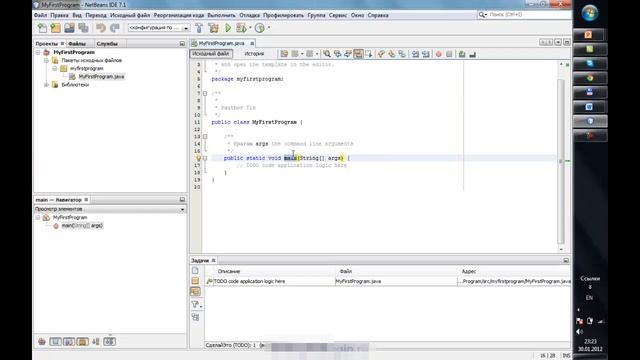
Task: Collapse the main method fold on line 16
Action: pyautogui.click(x=205, y=158)
